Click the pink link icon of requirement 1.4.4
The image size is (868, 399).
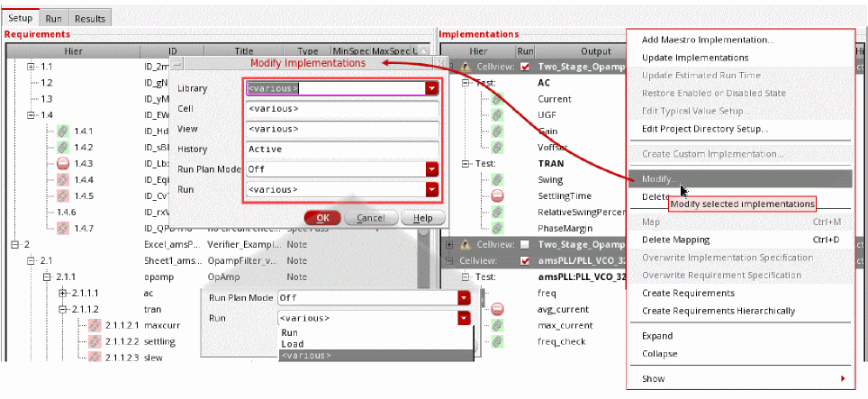click(62, 179)
